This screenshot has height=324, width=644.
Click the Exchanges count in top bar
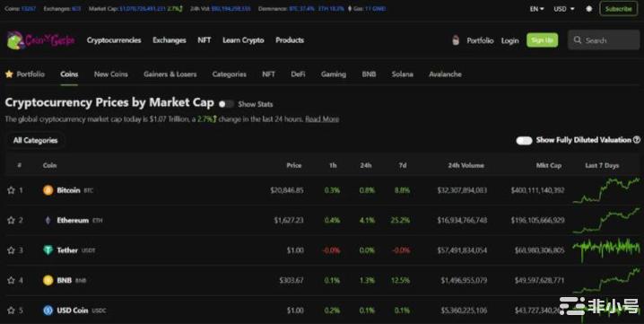pyautogui.click(x=76, y=9)
